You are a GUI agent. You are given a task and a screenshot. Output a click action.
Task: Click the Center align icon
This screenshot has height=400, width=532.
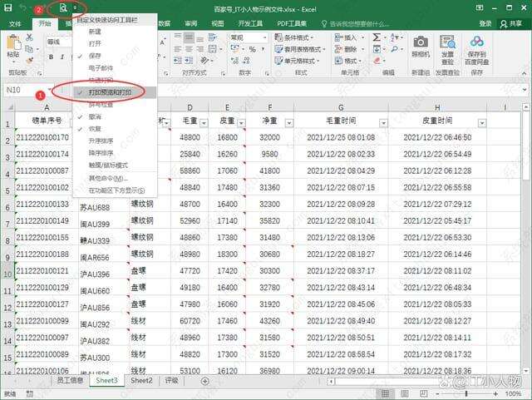pyautogui.click(x=189, y=49)
